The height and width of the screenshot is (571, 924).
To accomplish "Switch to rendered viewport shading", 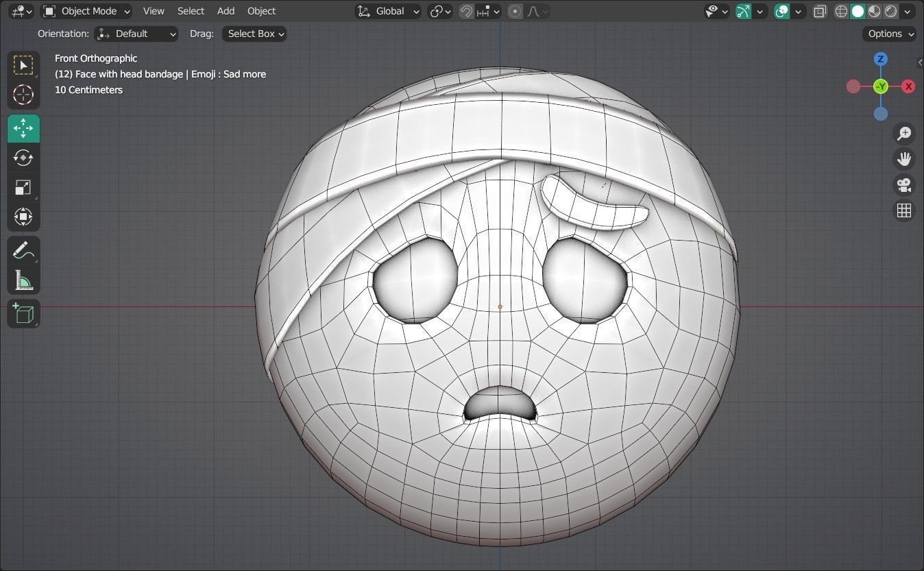I will tap(890, 11).
